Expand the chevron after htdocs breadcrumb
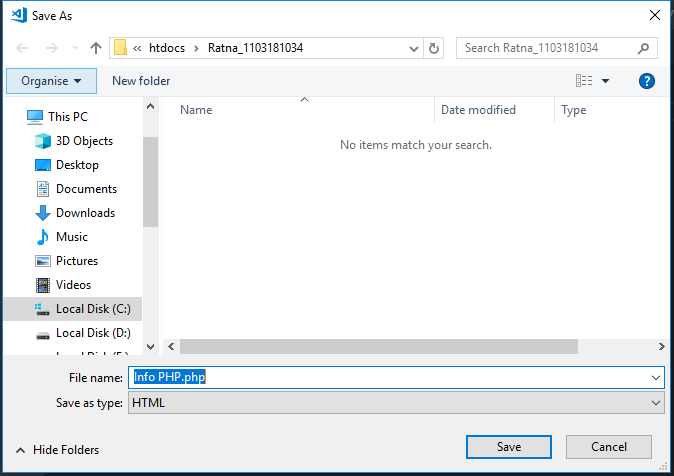Image resolution: width=674 pixels, height=476 pixels. pyautogui.click(x=196, y=48)
